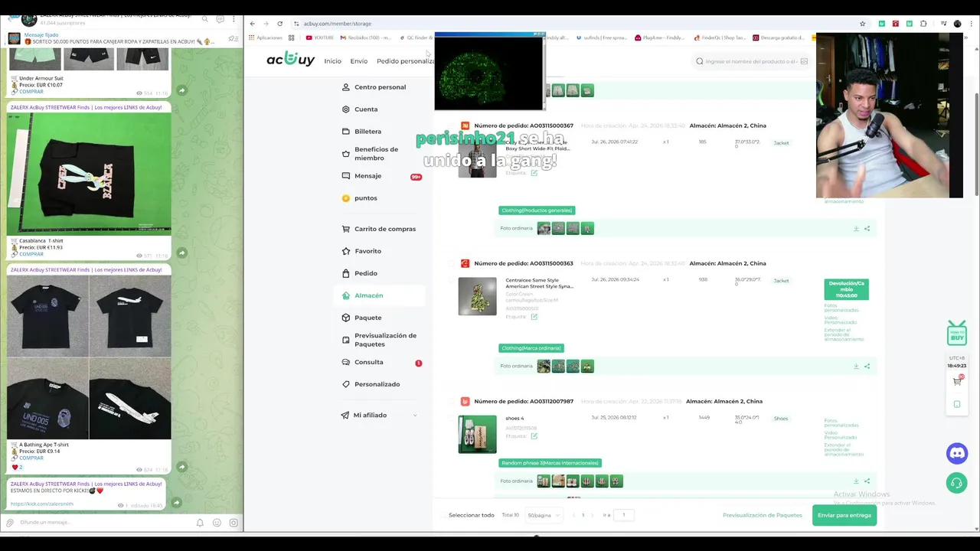The image size is (980, 551).
Task: Check the Seleccionar todo checkbox
Action: [443, 515]
